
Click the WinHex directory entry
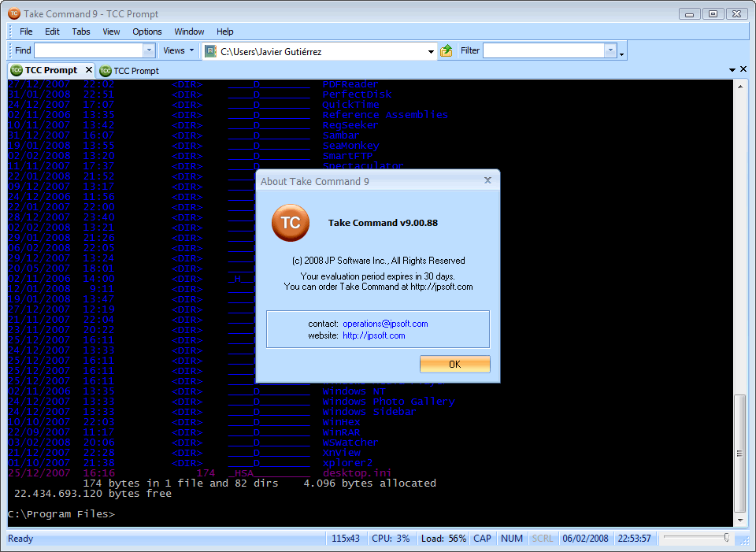pyautogui.click(x=341, y=422)
